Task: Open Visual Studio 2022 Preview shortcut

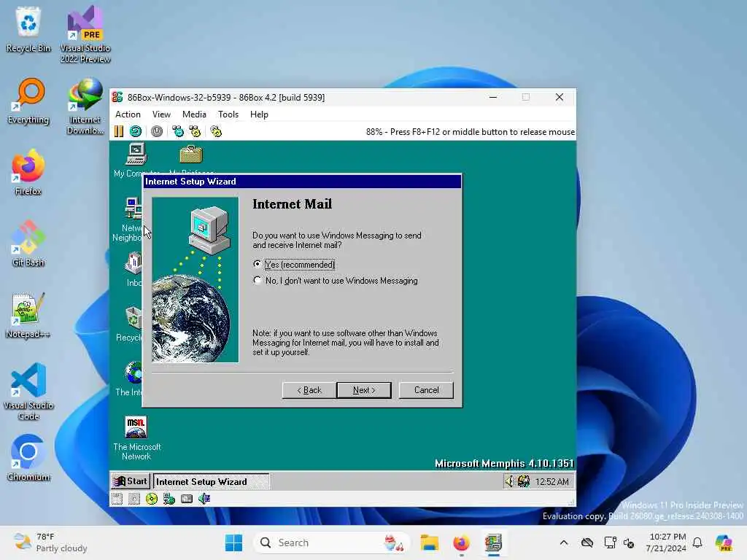Action: [85, 34]
